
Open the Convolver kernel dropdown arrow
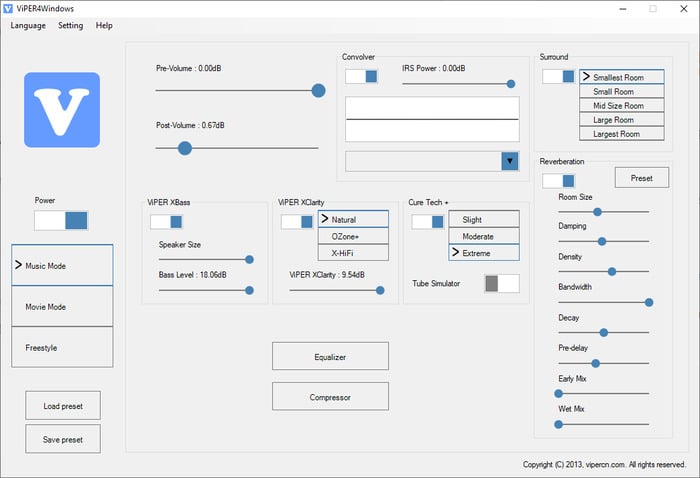(510, 161)
